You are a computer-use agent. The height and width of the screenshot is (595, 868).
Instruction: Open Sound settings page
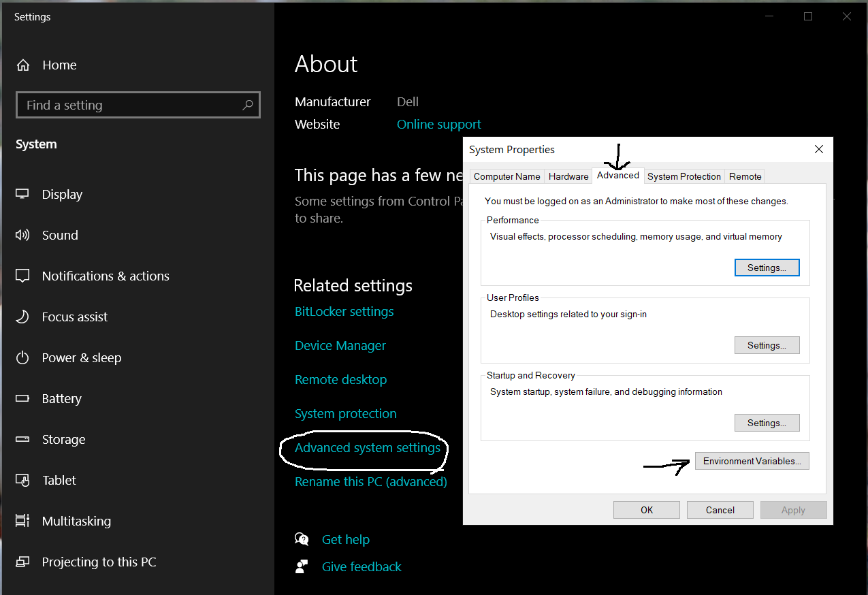coord(60,235)
